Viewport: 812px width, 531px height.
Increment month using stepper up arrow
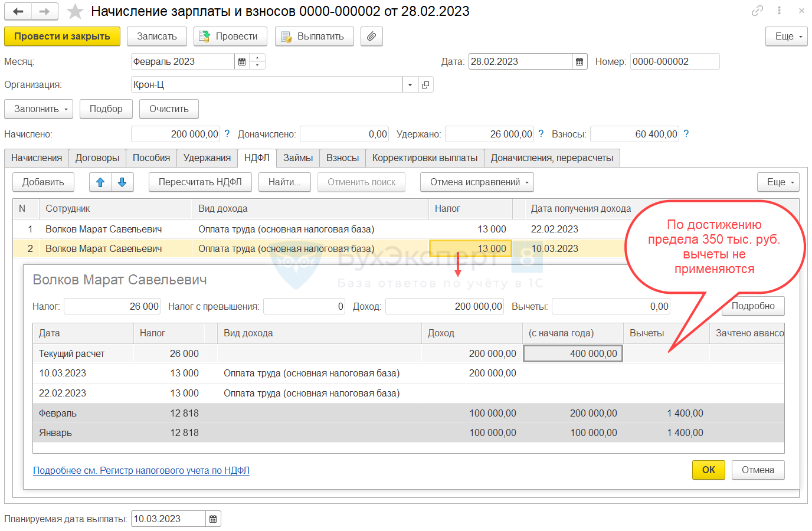258,58
